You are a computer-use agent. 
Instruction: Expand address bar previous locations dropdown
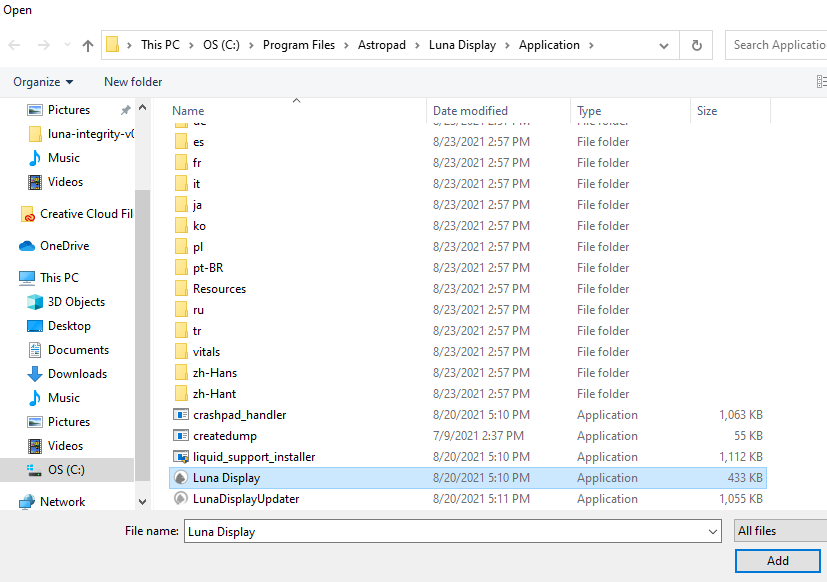pos(663,46)
